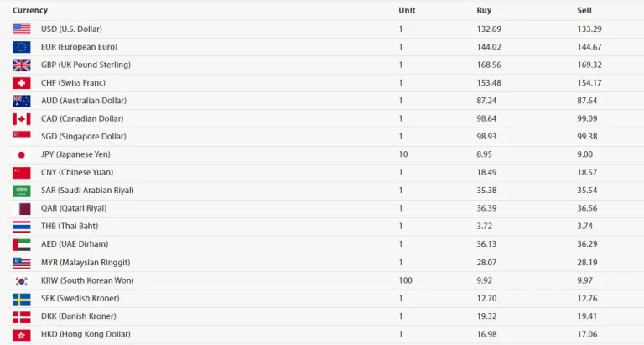Click the Thai flag icon

click(x=22, y=227)
